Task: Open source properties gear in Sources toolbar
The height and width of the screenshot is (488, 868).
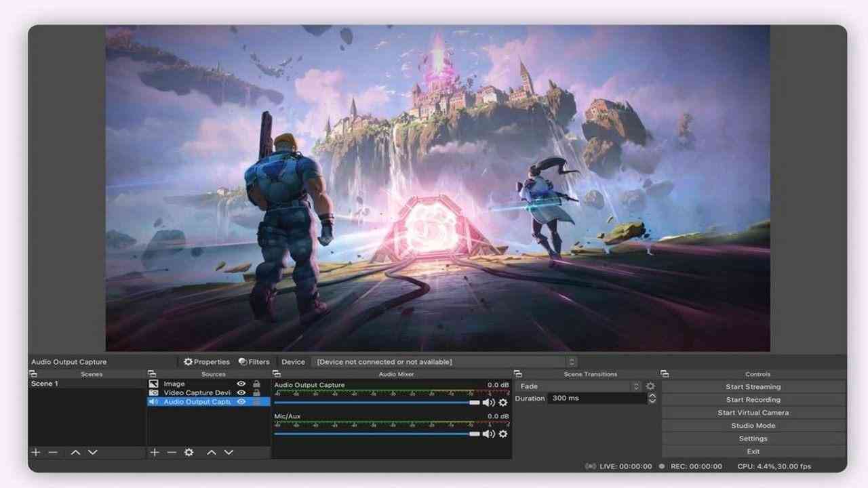Action: click(189, 452)
